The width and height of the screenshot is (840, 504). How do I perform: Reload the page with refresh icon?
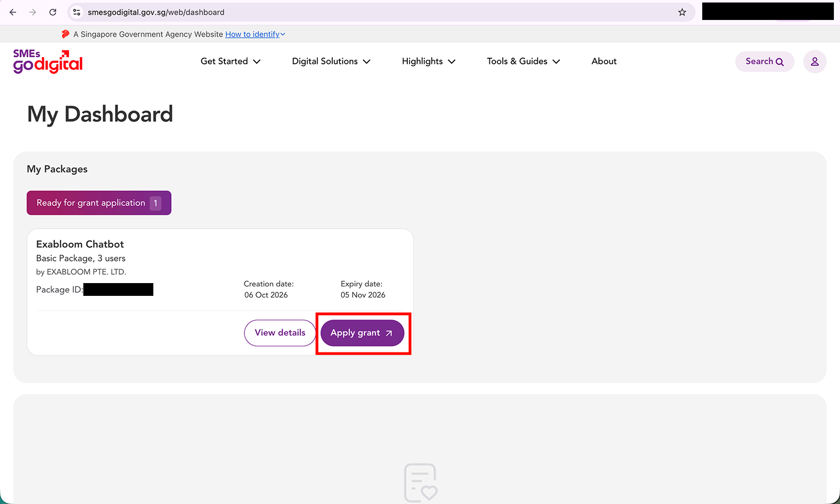click(53, 12)
